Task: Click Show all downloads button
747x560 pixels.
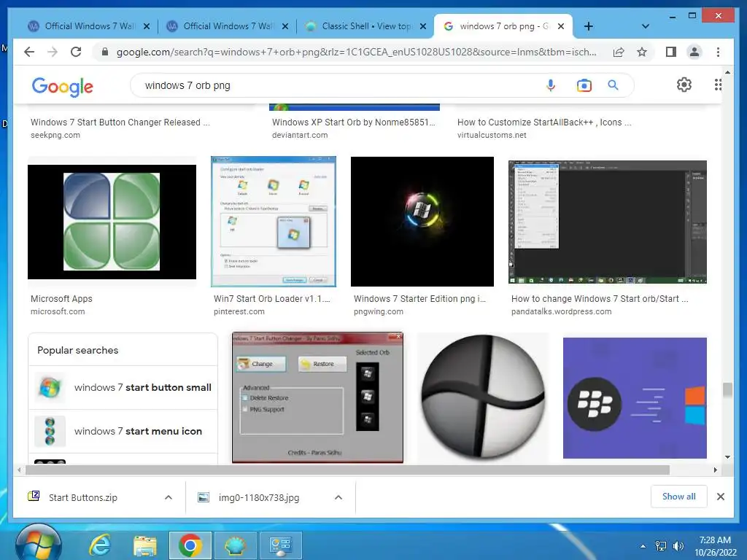Action: [x=678, y=496]
